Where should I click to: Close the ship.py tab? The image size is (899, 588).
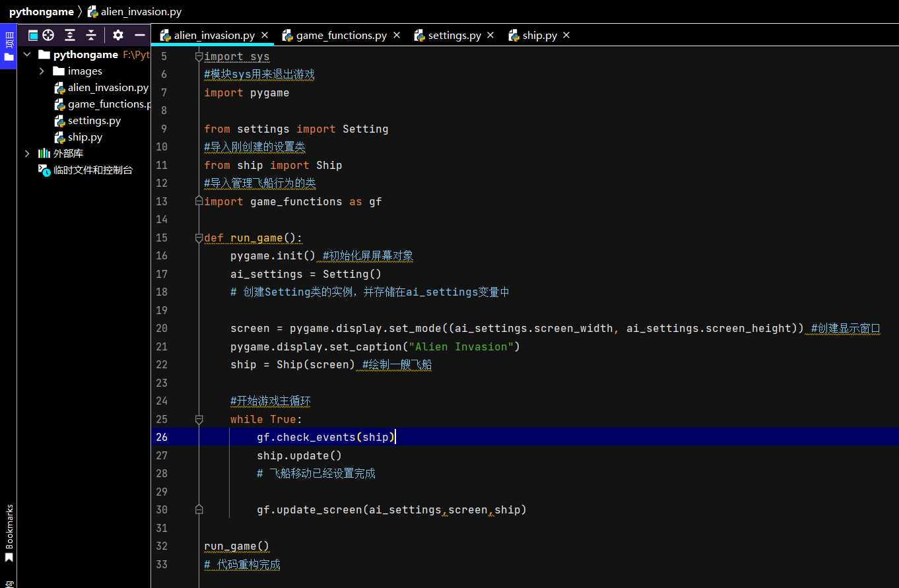point(566,35)
